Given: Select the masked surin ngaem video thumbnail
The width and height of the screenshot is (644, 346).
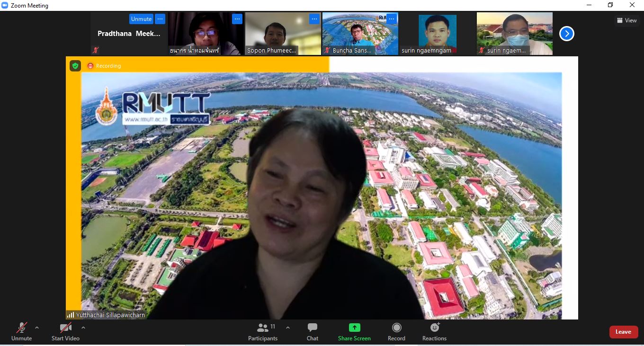Looking at the screenshot, I should 514,34.
